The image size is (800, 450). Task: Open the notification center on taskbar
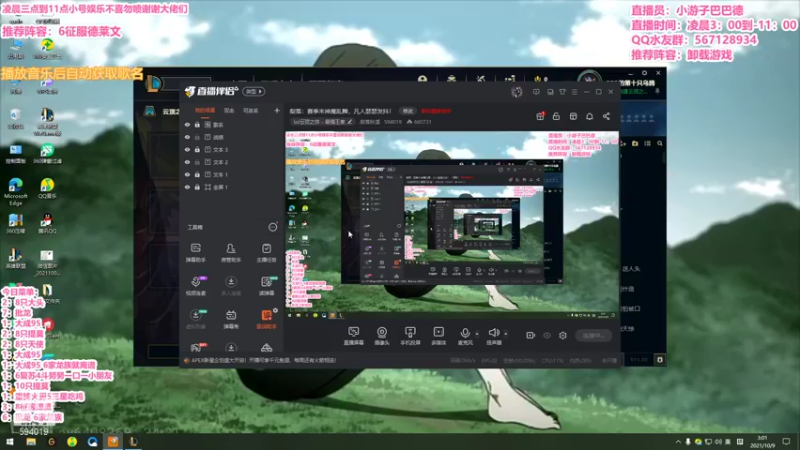click(x=786, y=441)
